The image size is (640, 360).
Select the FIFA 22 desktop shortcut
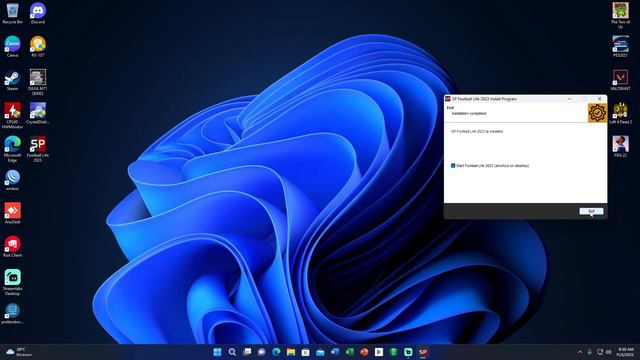point(620,147)
